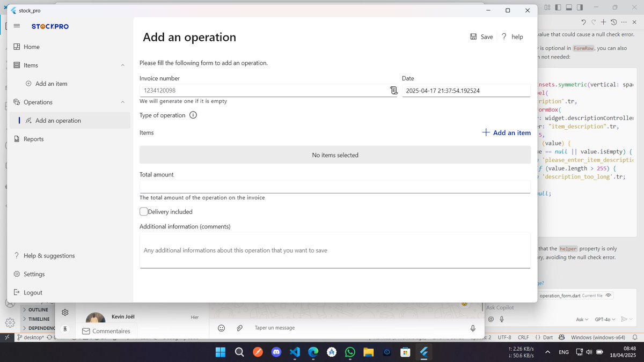The height and width of the screenshot is (362, 644).
Task: Click the Settings gear icon in StockPro sidebar
Action: (x=17, y=274)
